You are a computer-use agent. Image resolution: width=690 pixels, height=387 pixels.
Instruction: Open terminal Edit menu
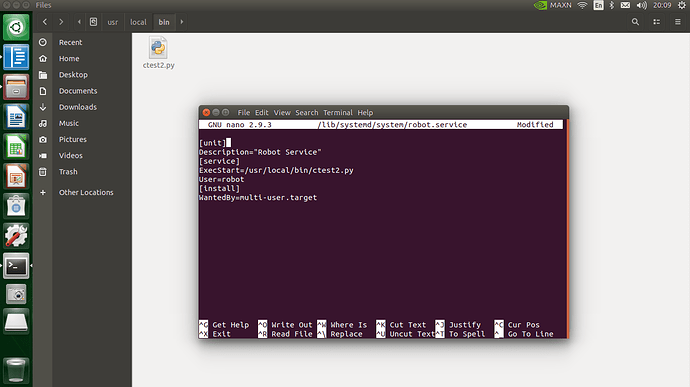coord(261,113)
